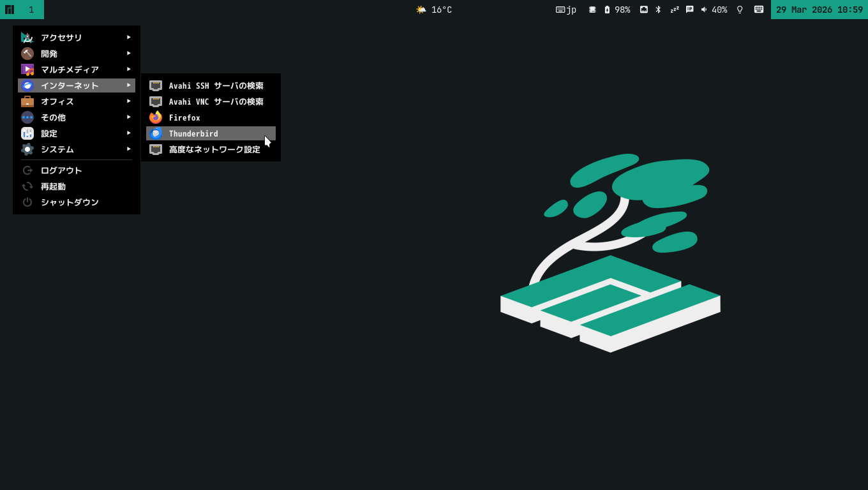
Task: Select the 高度なネットワーク設定 entry
Action: pos(214,149)
